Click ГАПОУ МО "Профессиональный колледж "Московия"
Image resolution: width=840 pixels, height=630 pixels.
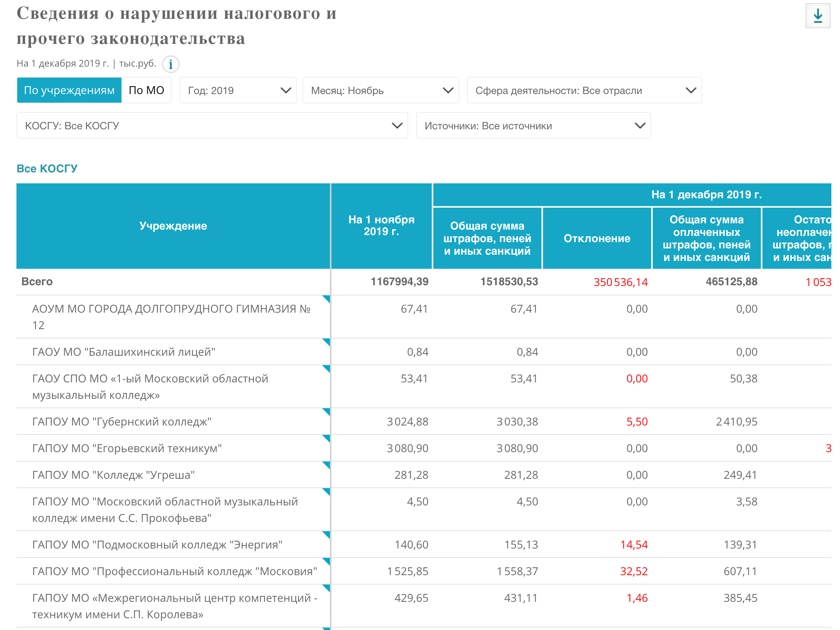175,571
